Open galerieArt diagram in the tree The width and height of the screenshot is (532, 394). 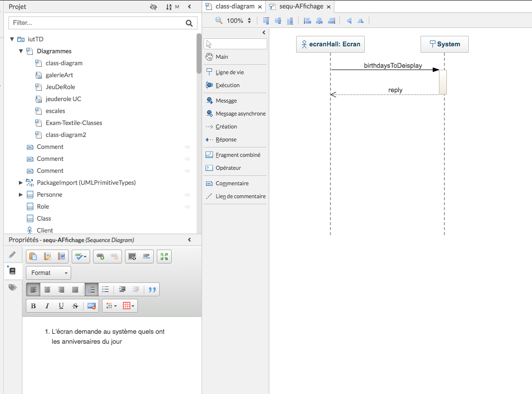59,75
